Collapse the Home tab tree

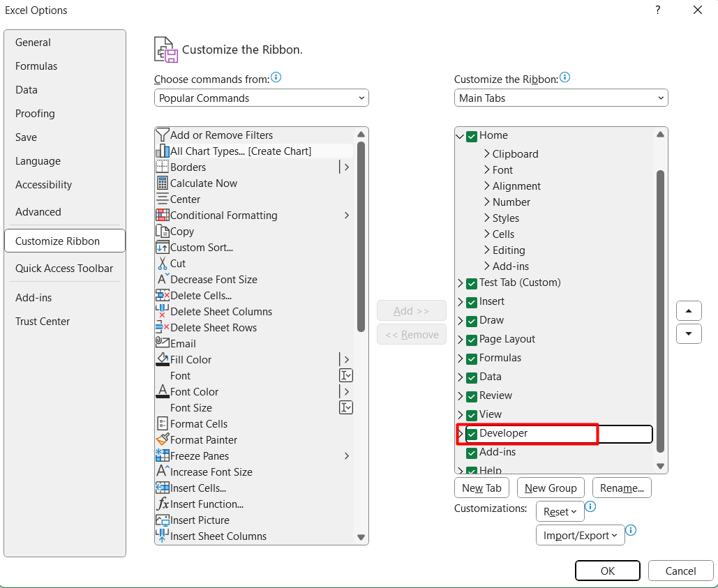click(x=461, y=135)
